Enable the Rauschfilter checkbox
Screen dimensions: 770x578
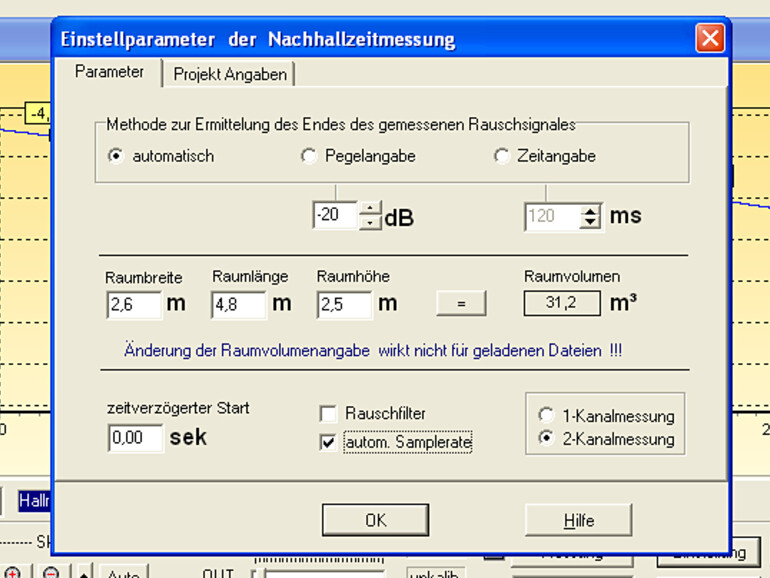[x=328, y=413]
